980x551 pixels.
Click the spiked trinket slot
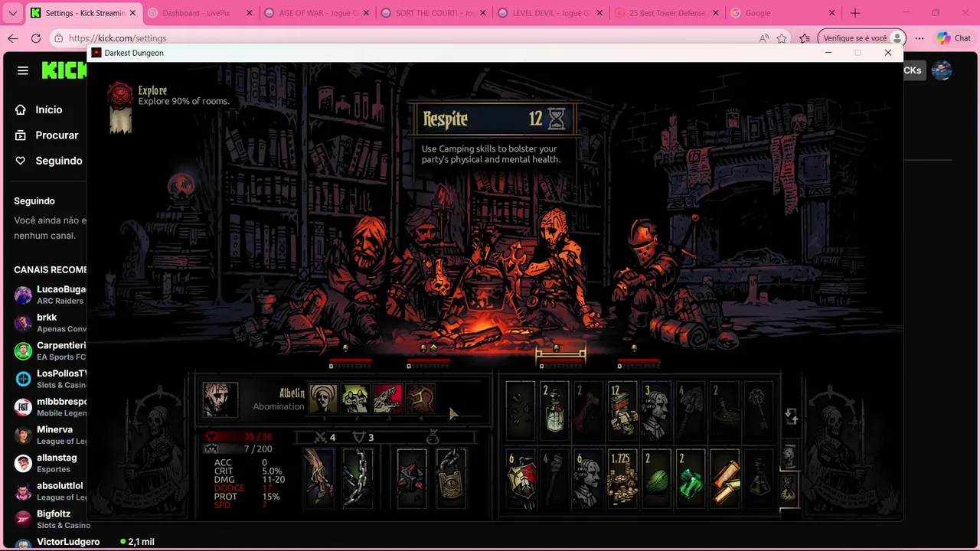[x=411, y=478]
